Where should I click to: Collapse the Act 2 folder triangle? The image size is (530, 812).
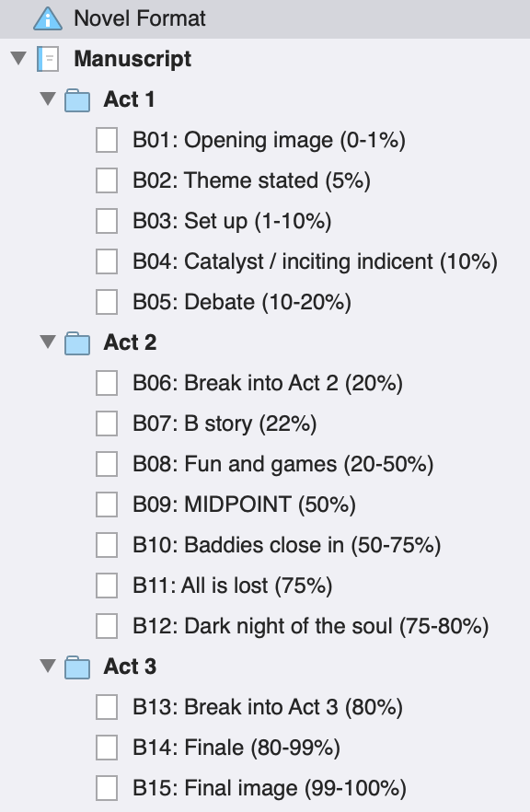(x=48, y=342)
